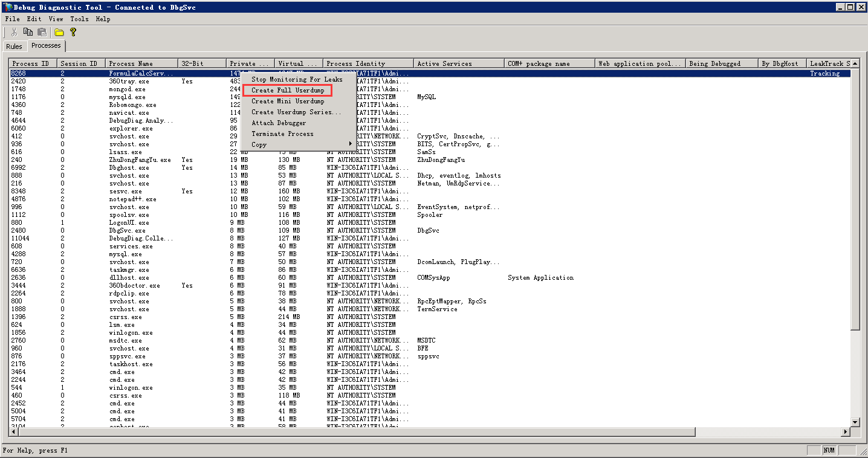Click the NUM indicator in status bar
The image size is (868, 458).
point(829,450)
